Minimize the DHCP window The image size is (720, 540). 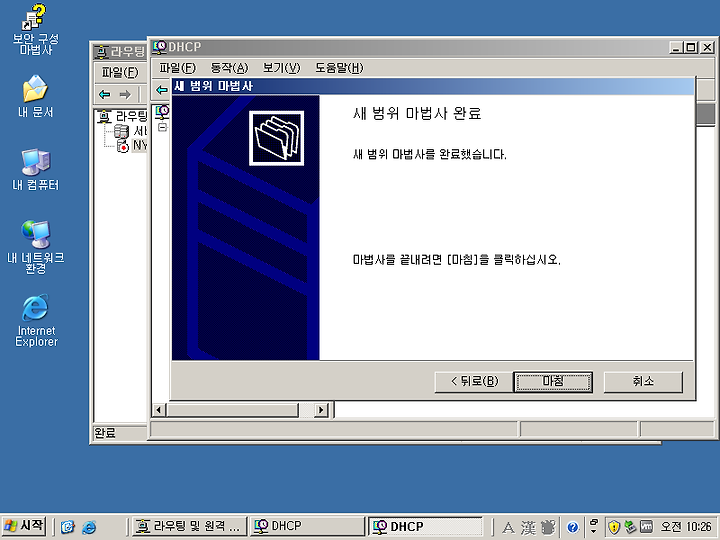click(675, 47)
